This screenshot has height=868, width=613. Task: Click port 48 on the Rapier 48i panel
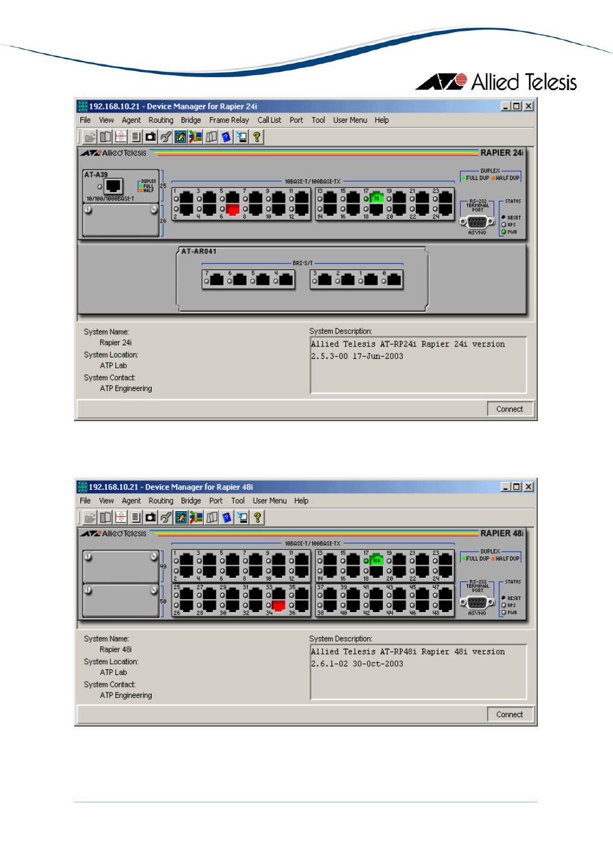(x=446, y=606)
